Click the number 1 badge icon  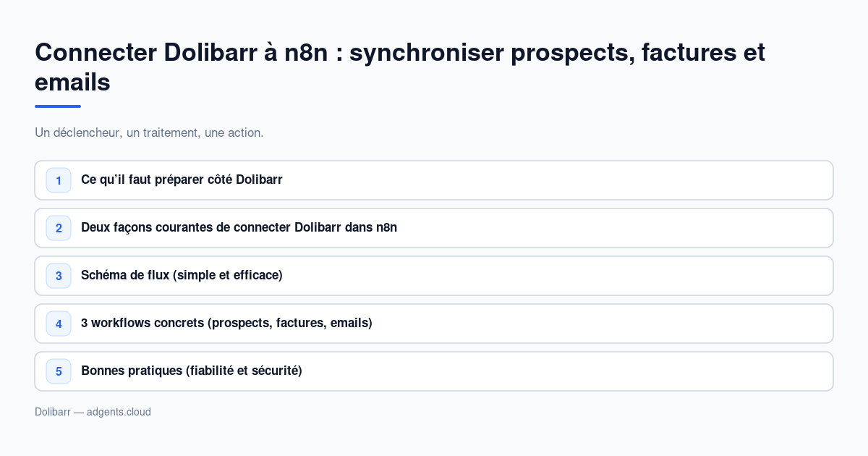(x=59, y=180)
